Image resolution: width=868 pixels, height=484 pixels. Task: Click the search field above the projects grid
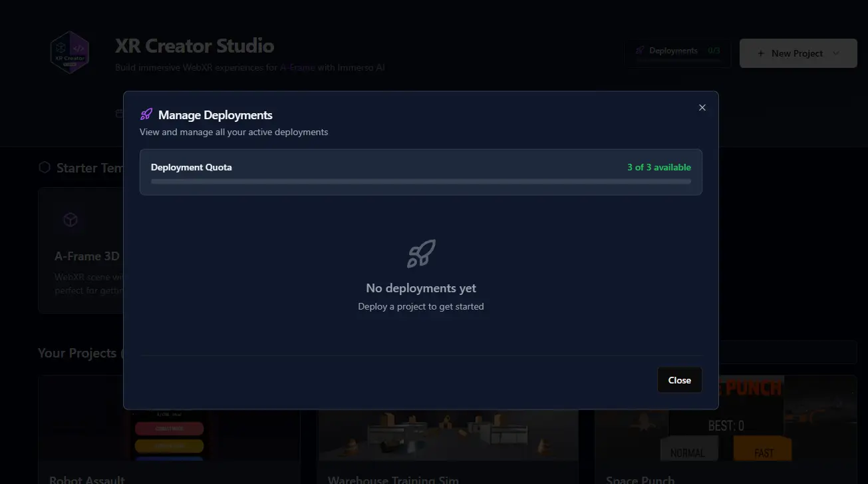[x=785, y=352]
